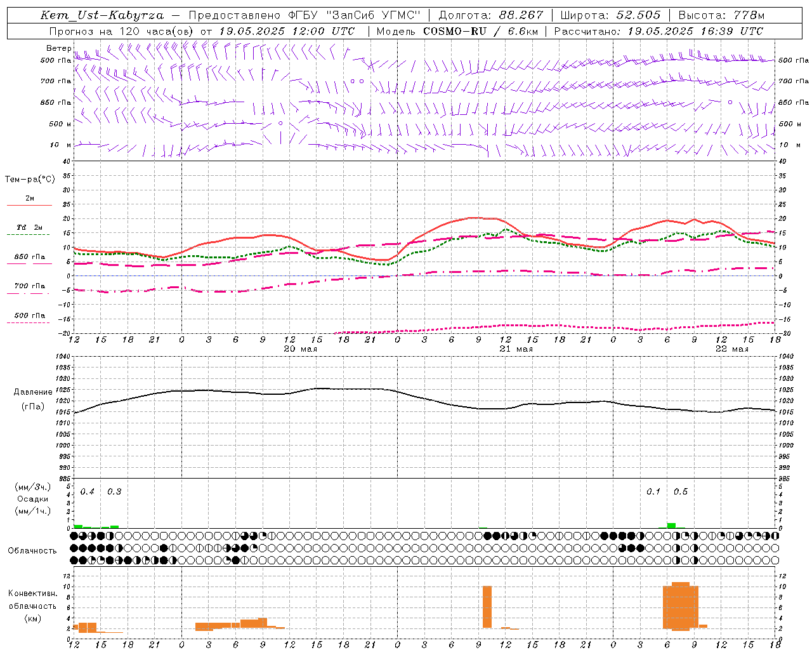Click the (мм/1ч.) precipitation unit label
Image resolution: width=812 pixels, height=650 pixels.
click(x=32, y=511)
